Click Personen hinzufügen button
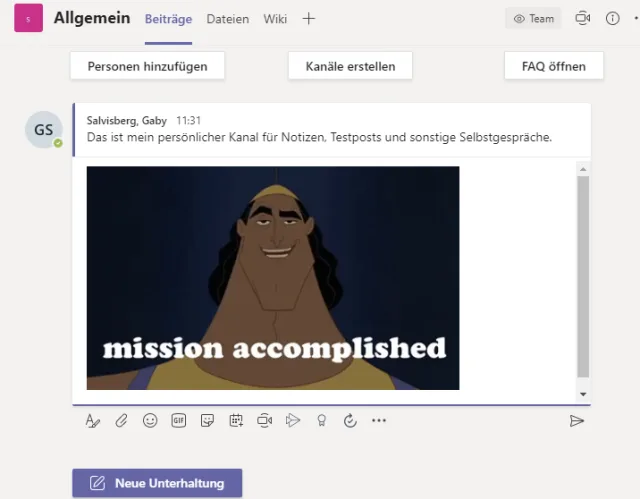640x499 pixels. tap(147, 66)
